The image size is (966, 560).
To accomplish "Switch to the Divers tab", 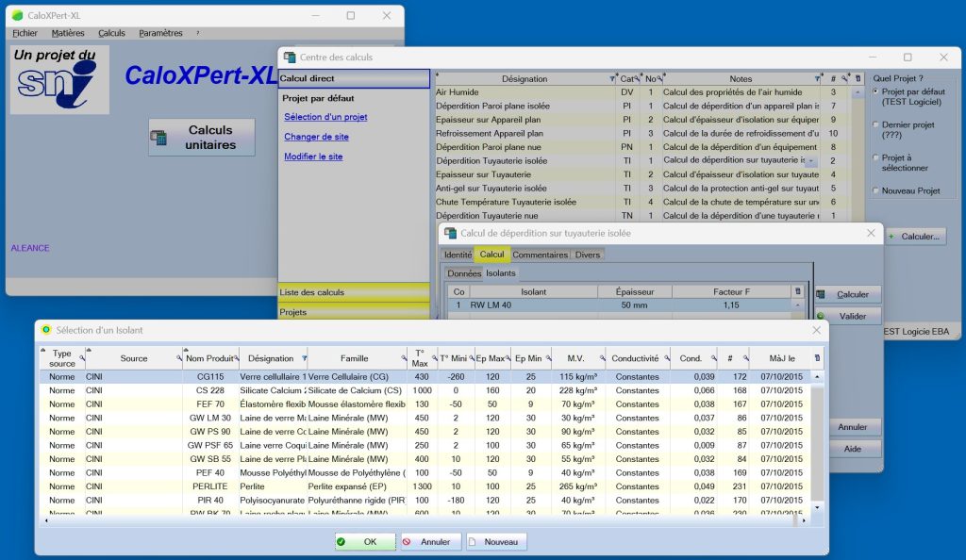I will (588, 255).
